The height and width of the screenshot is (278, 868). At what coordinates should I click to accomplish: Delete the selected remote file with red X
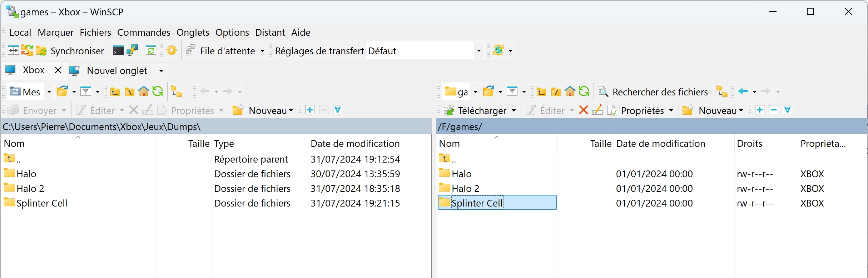[x=584, y=110]
